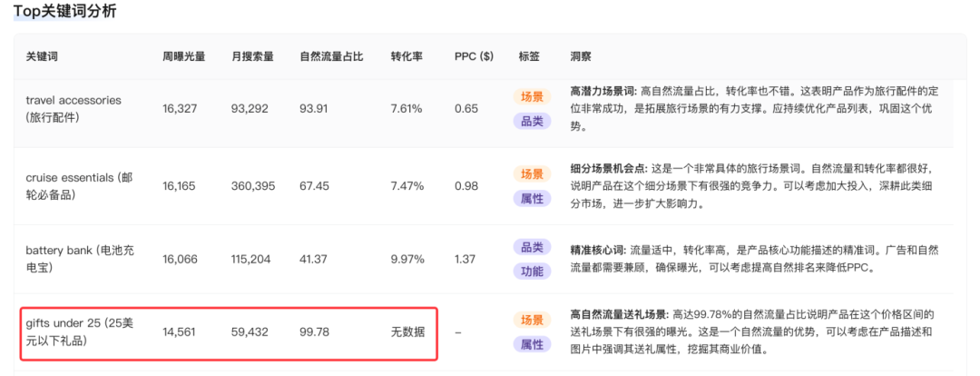Viewport: 980px width, 376px height.
Task: Click the 关键词 column header
Action: [x=41, y=56]
